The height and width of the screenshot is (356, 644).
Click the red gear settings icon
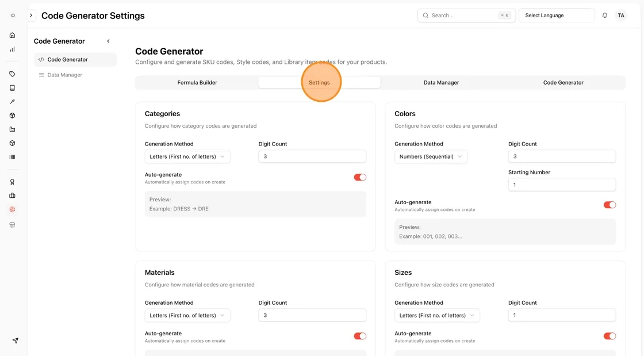pos(12,209)
